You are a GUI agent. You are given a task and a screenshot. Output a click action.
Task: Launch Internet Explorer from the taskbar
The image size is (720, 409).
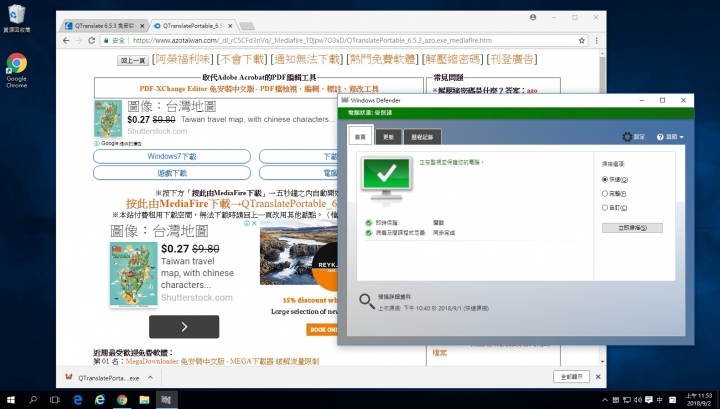coord(99,400)
